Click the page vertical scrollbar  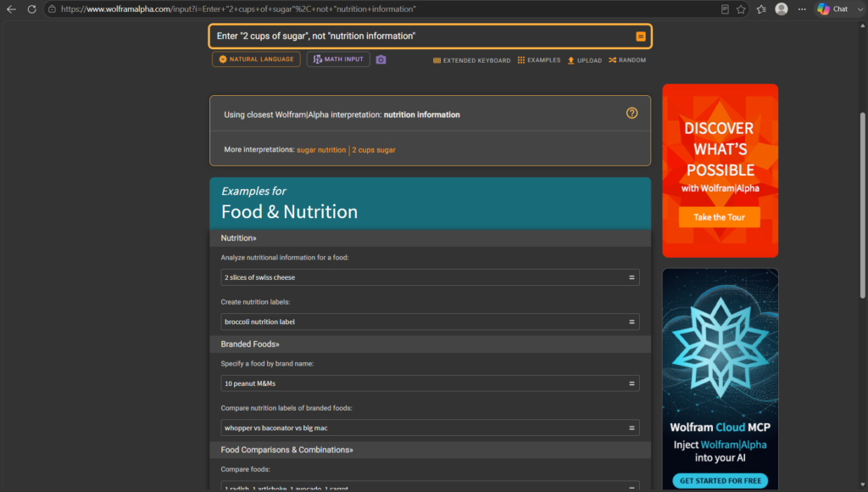[862, 205]
